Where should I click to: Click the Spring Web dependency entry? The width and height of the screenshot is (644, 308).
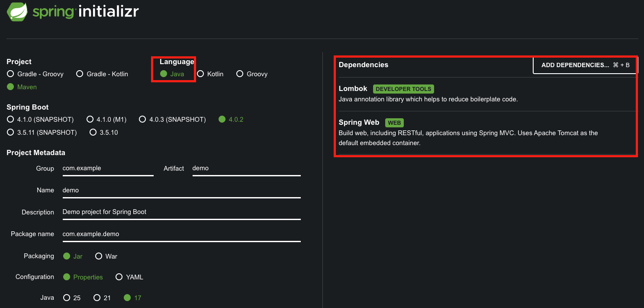[359, 123]
